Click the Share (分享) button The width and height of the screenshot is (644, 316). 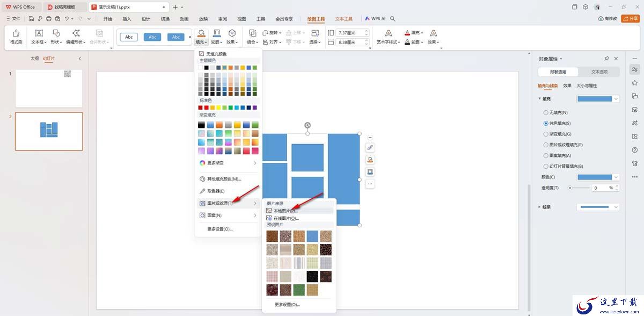[x=631, y=18]
